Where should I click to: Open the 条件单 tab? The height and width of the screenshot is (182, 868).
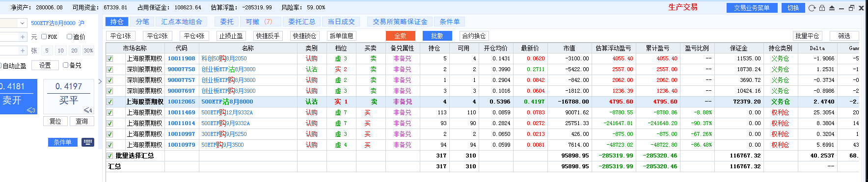point(450,22)
